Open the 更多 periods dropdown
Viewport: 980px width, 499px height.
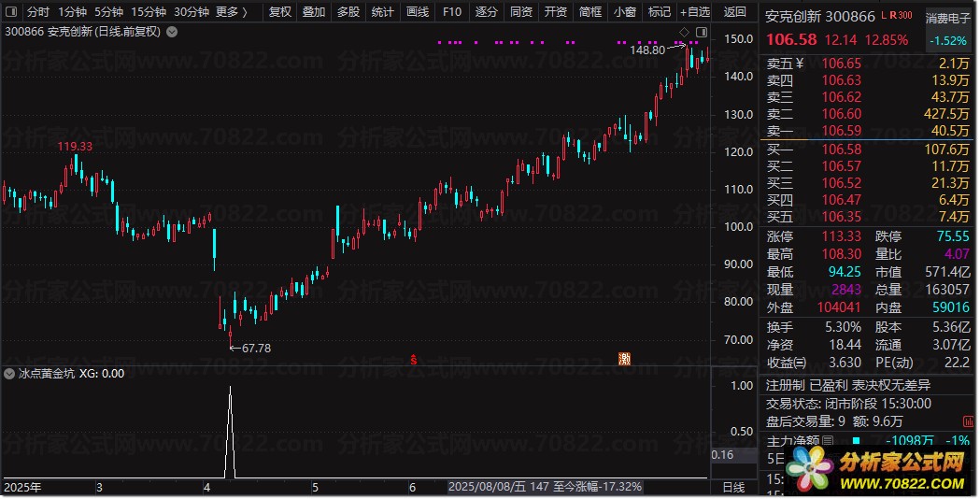coord(232,12)
